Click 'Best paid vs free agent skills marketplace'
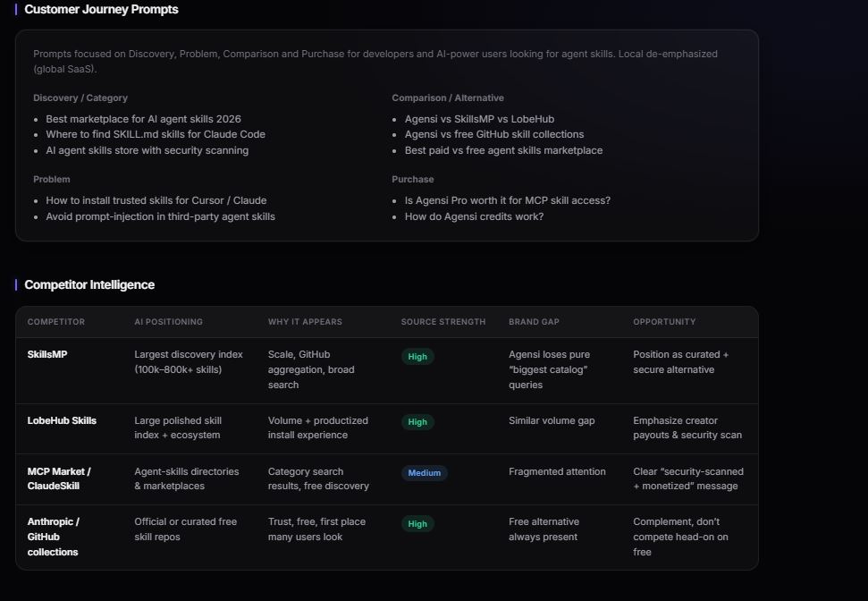 504,150
